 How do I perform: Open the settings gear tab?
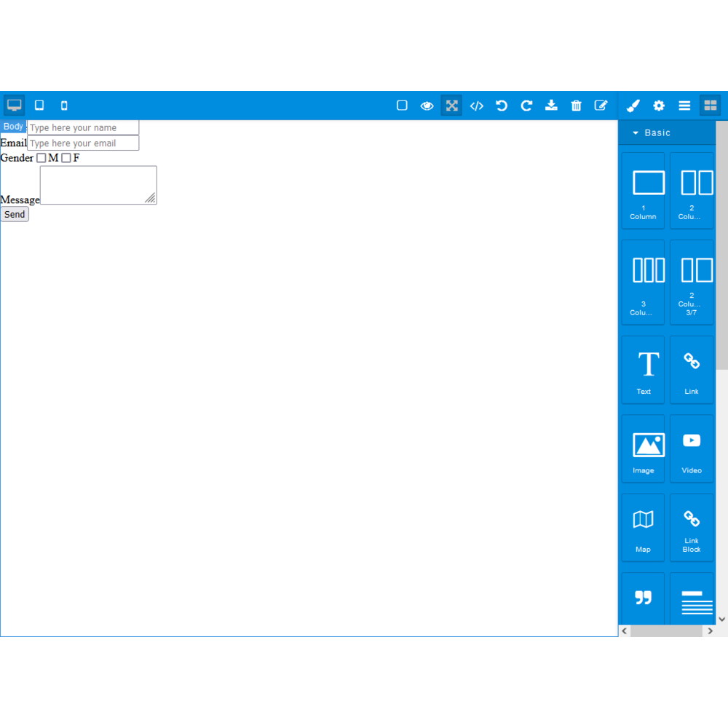pos(658,106)
